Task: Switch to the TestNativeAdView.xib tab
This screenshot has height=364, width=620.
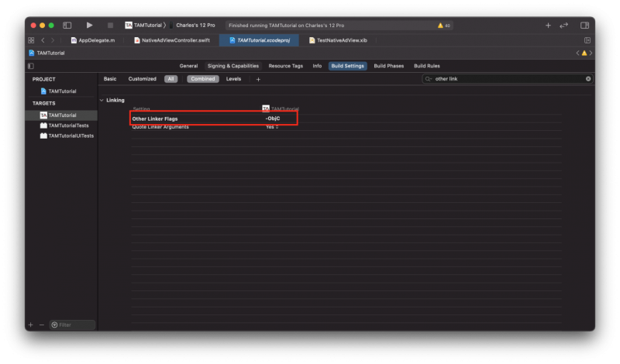Action: coord(339,40)
